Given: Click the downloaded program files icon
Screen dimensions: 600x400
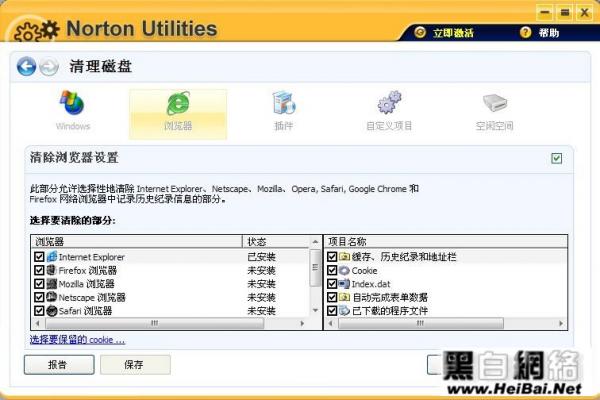Looking at the screenshot, I should 344,310.
